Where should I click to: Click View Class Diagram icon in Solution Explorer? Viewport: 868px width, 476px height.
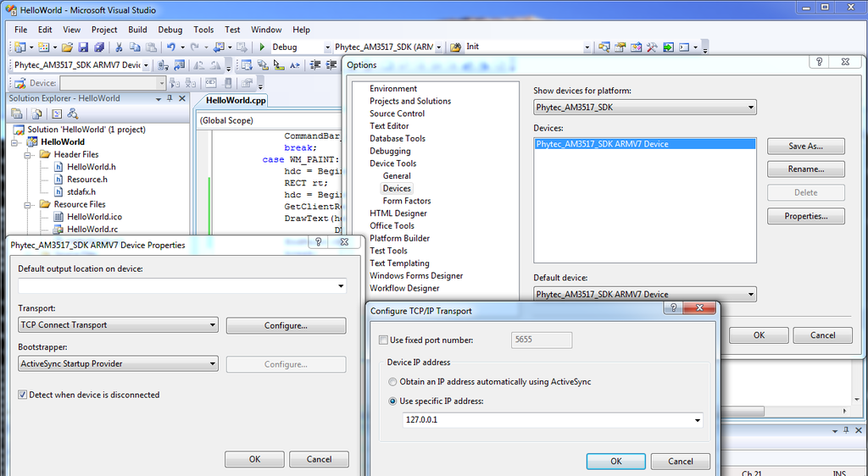point(73,113)
